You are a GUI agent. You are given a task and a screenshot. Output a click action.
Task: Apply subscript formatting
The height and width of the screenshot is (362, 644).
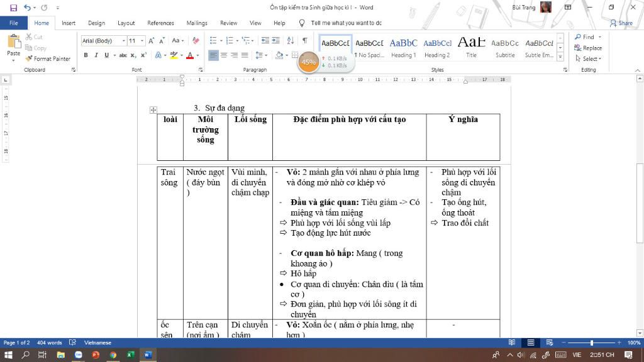[x=133, y=55]
